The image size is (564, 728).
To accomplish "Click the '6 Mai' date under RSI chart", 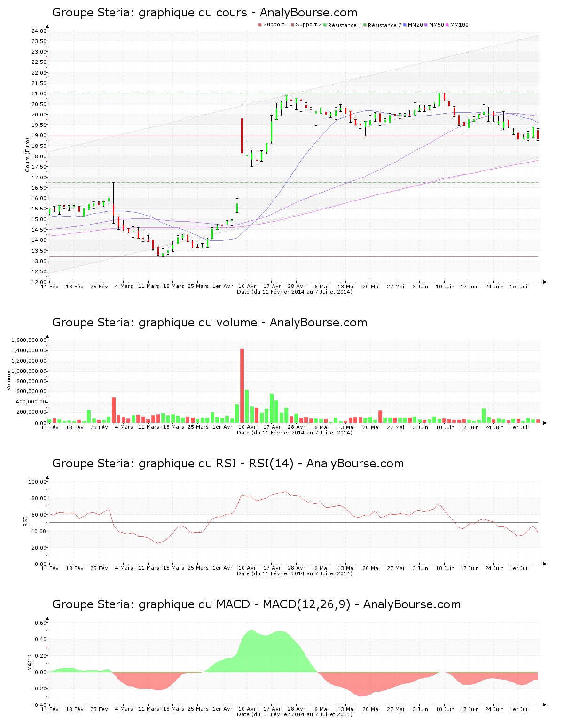I will (321, 568).
